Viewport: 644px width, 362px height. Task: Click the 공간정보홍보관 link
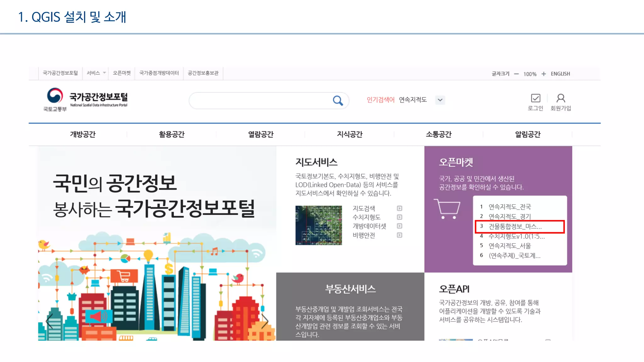click(203, 73)
